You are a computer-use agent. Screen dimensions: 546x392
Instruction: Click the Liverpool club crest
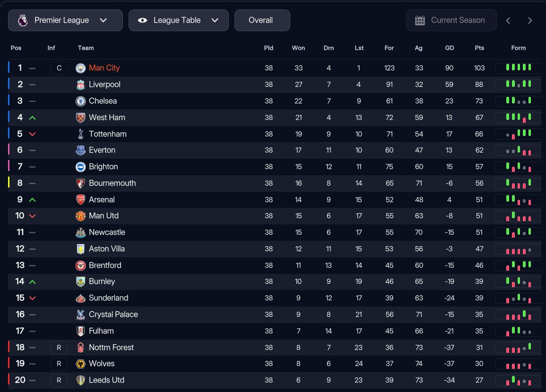[x=80, y=85]
